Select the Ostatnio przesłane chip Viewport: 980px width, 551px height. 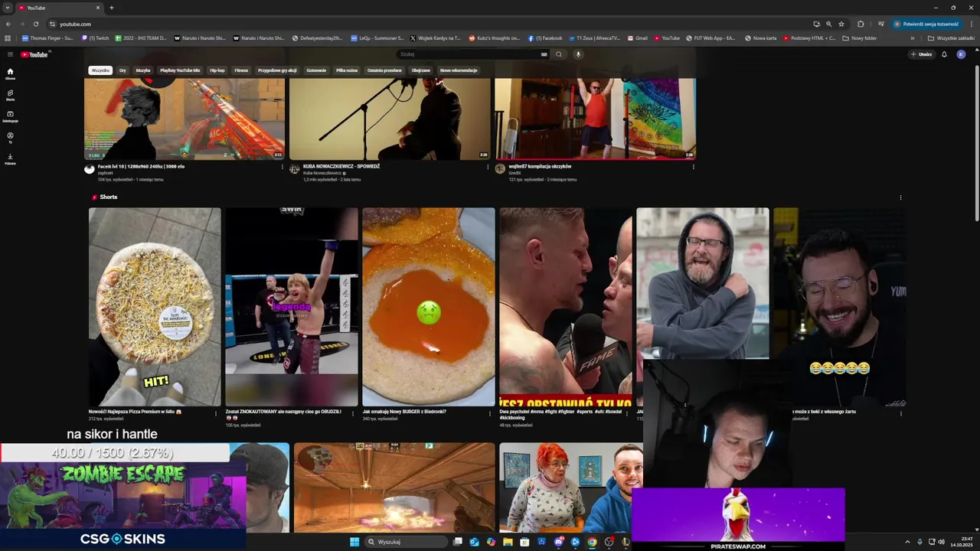point(384,70)
